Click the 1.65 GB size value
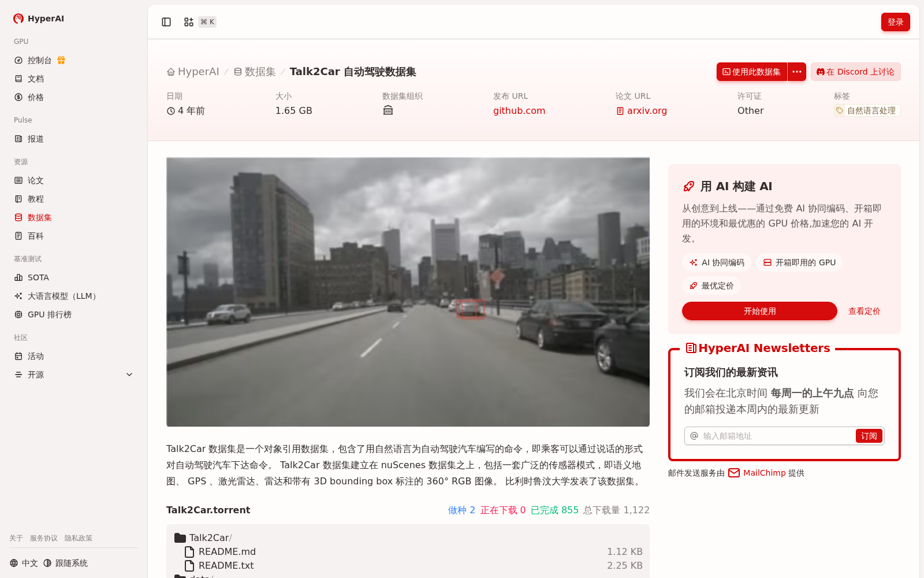Viewport: 924px width, 578px height. [x=293, y=110]
